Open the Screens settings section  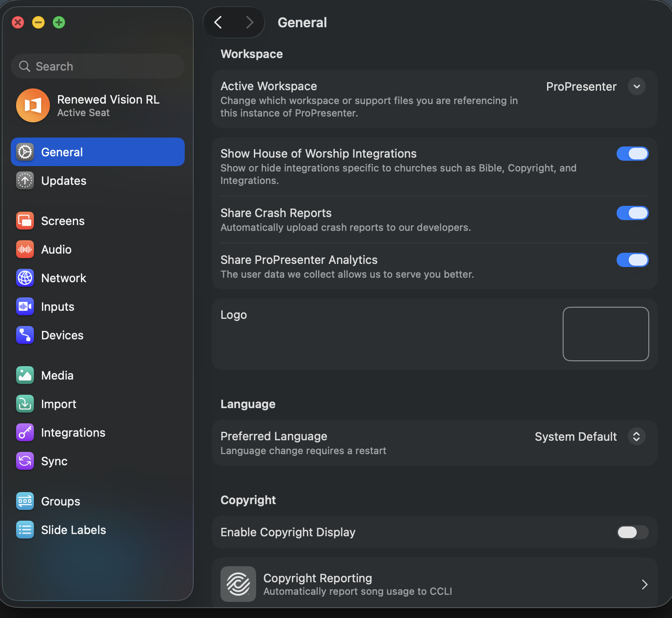tap(98, 221)
